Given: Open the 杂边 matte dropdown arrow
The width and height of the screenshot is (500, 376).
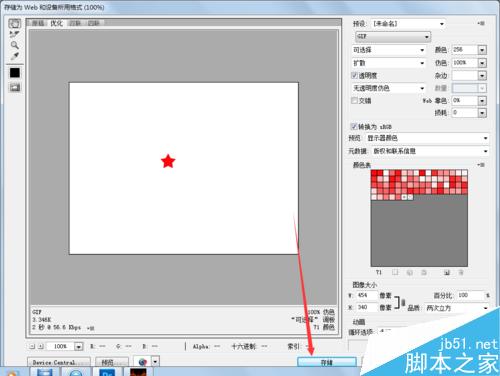Looking at the screenshot, I should point(482,76).
